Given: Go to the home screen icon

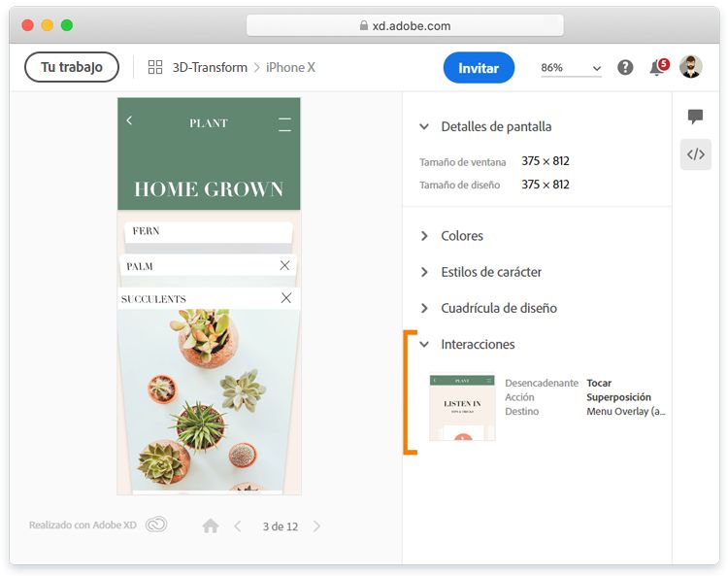Looking at the screenshot, I should pyautogui.click(x=211, y=525).
